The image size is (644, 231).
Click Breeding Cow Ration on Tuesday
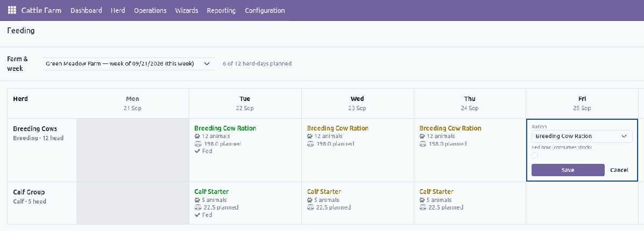pyautogui.click(x=225, y=128)
